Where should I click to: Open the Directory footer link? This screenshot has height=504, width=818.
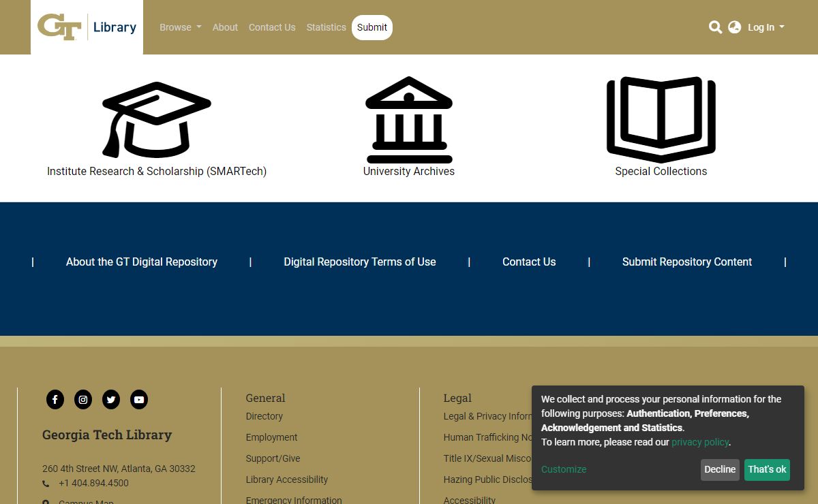tap(264, 416)
